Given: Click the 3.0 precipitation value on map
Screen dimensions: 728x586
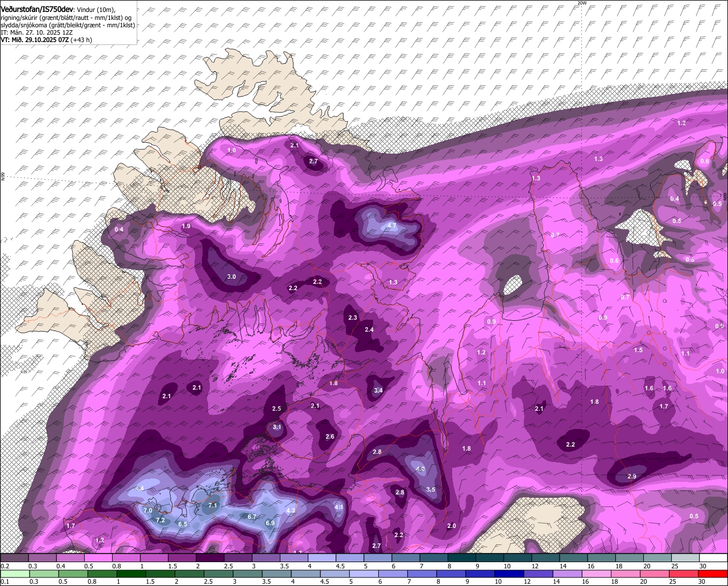Looking at the screenshot, I should coord(231,277).
